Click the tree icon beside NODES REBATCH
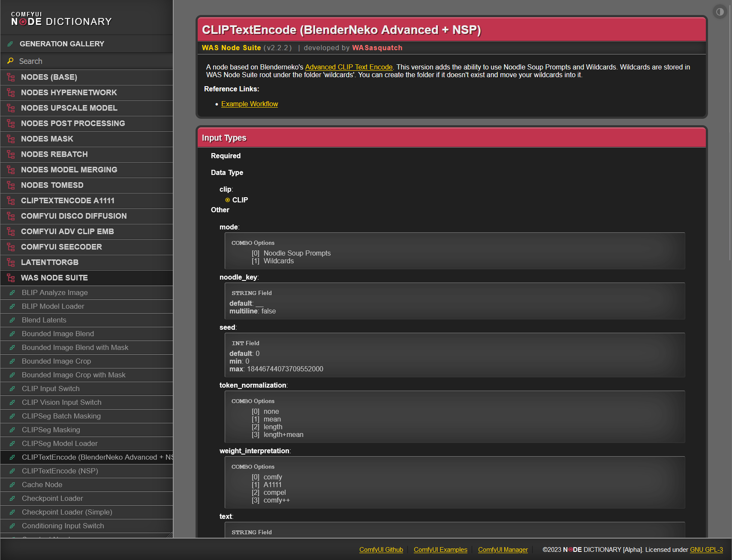This screenshot has width=732, height=560. pyautogui.click(x=11, y=154)
